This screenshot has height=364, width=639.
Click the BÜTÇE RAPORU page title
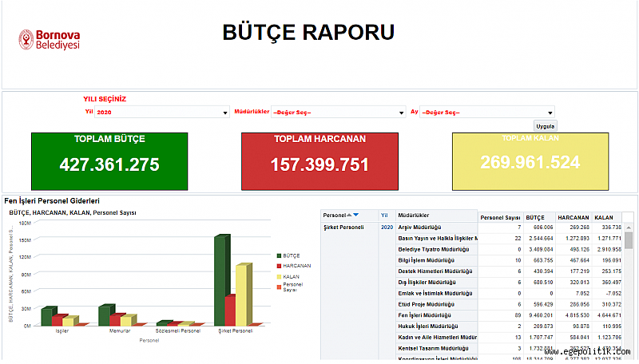coord(308,32)
